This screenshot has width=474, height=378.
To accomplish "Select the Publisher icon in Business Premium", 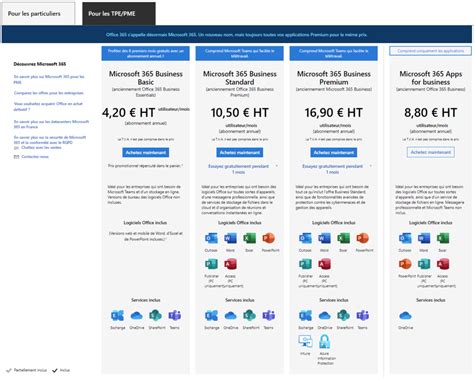I will point(305,264).
